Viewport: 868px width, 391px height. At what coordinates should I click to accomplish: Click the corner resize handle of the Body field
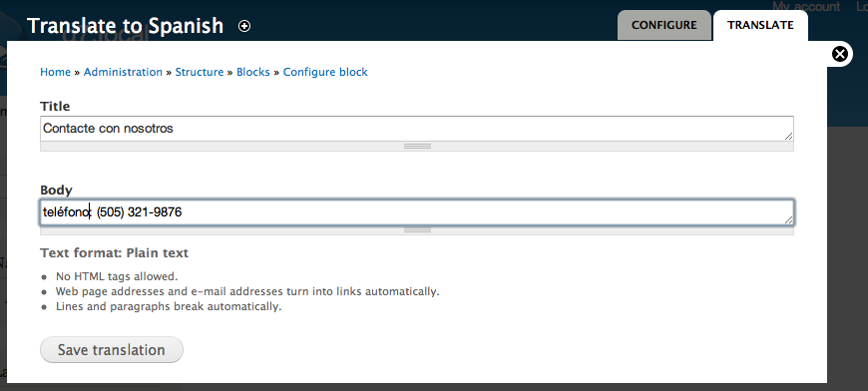(788, 219)
